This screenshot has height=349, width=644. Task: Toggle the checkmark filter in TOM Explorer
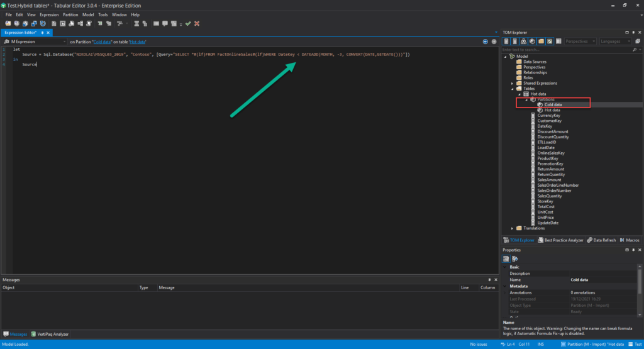pos(550,41)
